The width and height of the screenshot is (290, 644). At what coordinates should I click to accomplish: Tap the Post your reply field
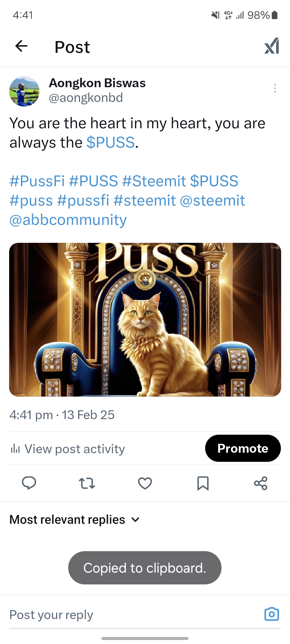pos(107,615)
